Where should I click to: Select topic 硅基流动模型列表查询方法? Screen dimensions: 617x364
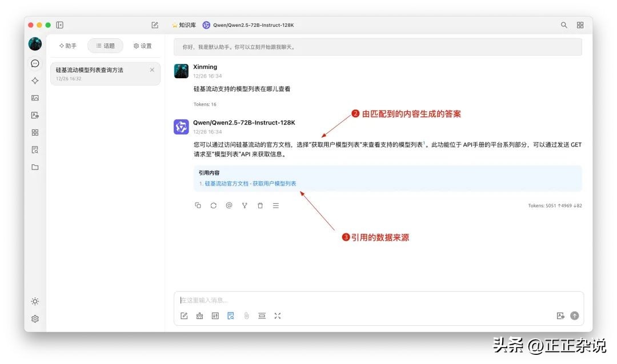pyautogui.click(x=105, y=74)
